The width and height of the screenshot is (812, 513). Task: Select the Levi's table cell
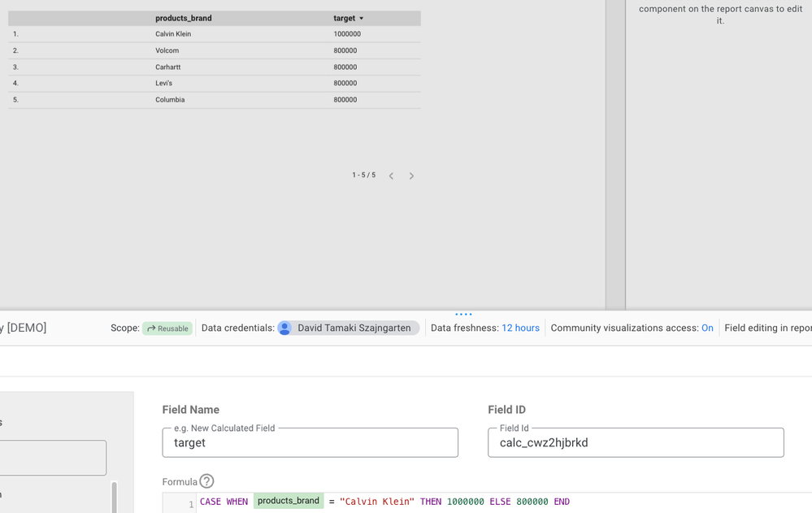pyautogui.click(x=163, y=84)
